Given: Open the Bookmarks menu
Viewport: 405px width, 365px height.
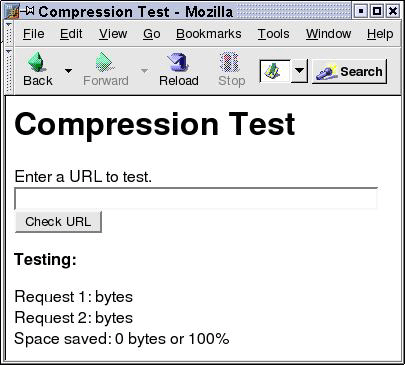Looking at the screenshot, I should [209, 34].
